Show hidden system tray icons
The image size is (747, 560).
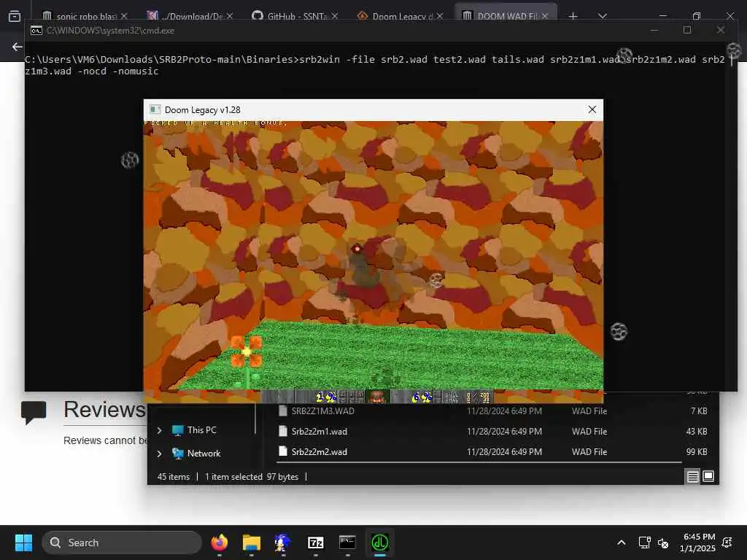point(622,542)
